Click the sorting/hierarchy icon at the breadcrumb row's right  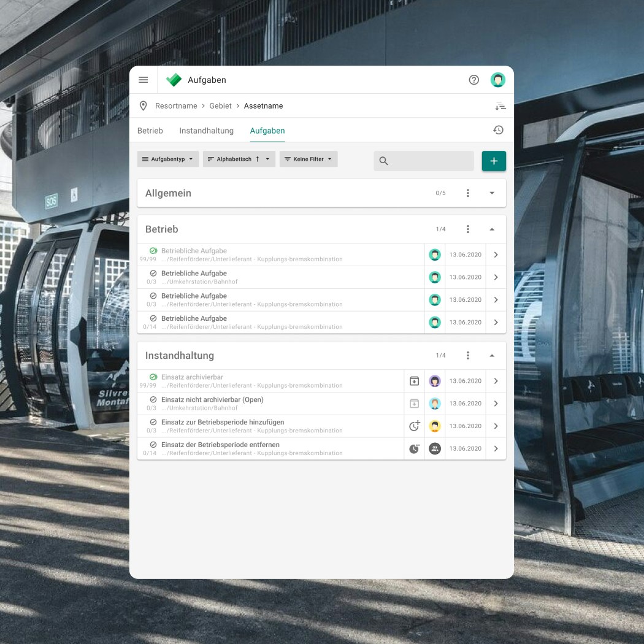[500, 105]
